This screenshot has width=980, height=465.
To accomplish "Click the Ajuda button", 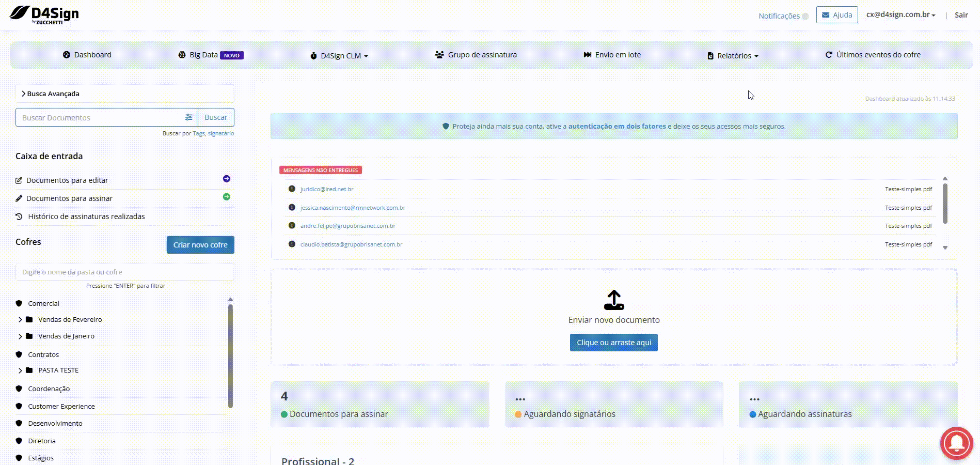I will coord(837,15).
